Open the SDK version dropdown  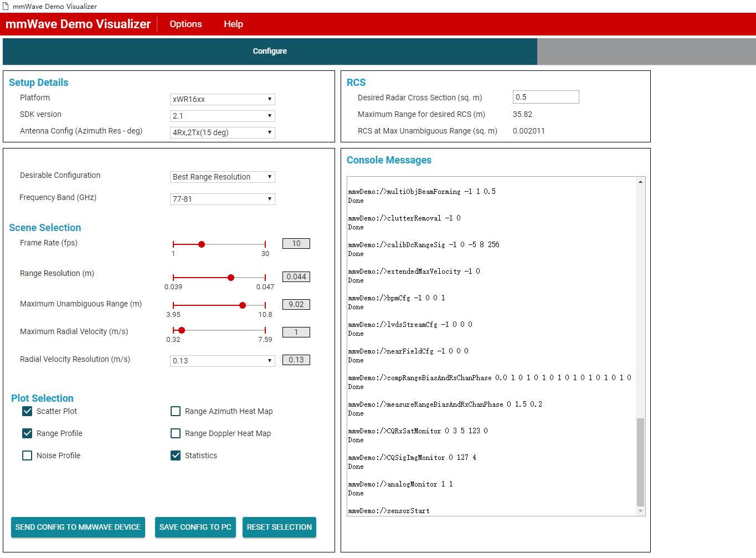pos(222,116)
